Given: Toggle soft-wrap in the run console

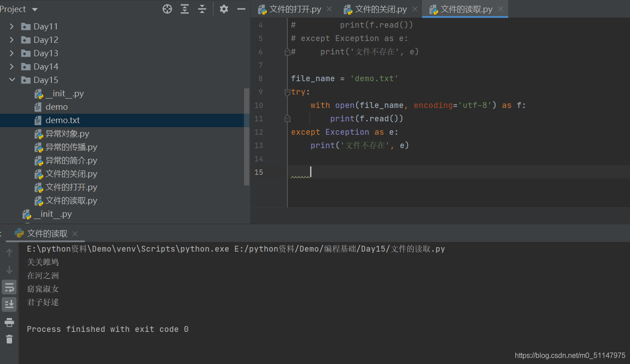Looking at the screenshot, I should (9, 287).
